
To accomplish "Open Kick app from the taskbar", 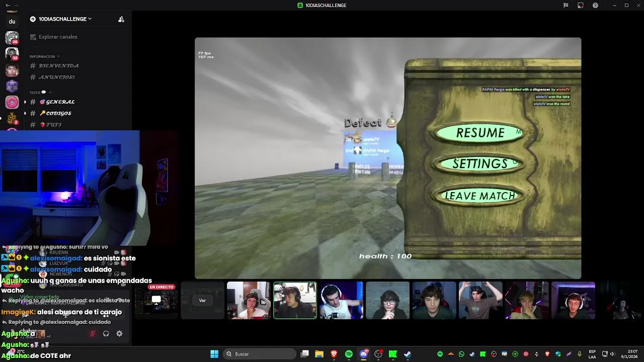I will (x=393, y=354).
